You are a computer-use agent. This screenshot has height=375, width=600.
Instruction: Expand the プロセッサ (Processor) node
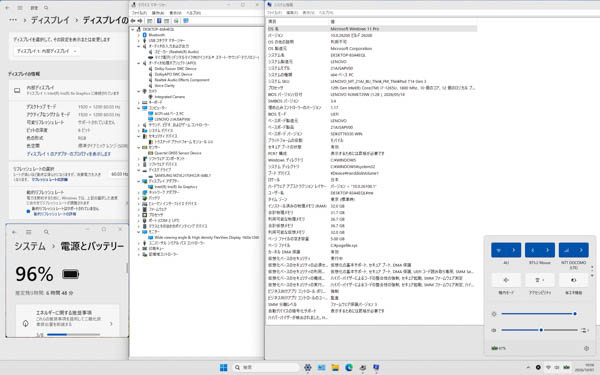(x=139, y=215)
